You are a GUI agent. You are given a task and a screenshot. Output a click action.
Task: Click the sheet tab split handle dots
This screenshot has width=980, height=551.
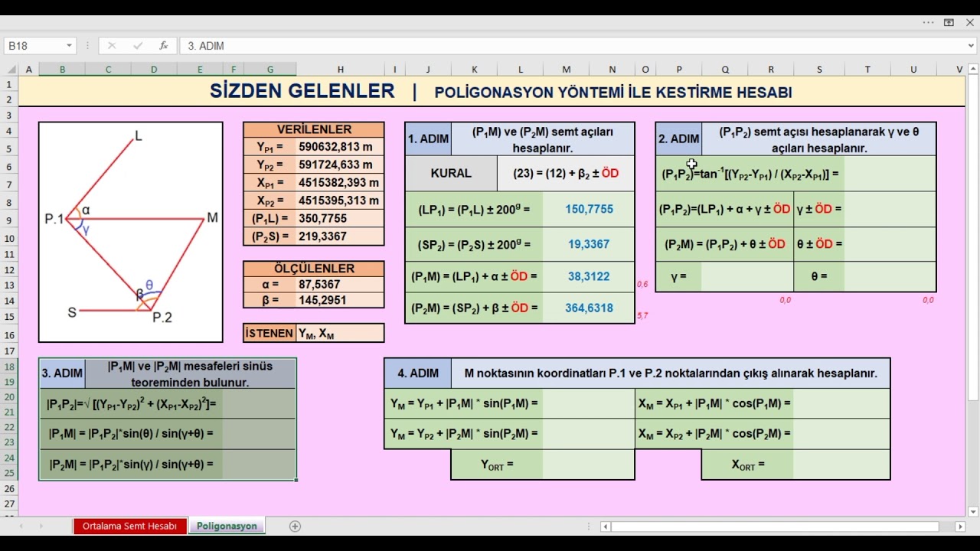coord(588,527)
